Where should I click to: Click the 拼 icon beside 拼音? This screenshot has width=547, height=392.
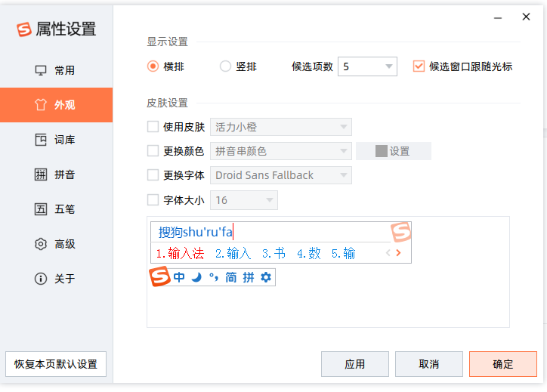(x=41, y=174)
